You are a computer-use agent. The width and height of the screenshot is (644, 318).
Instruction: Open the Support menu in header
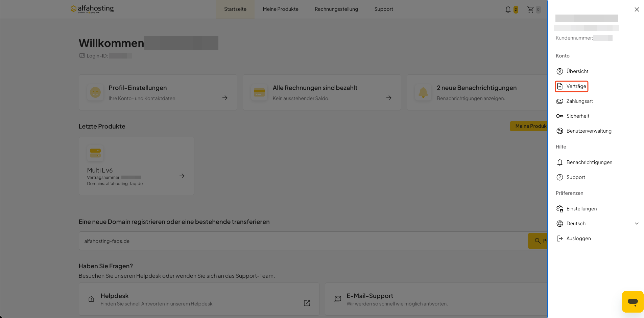tap(384, 9)
